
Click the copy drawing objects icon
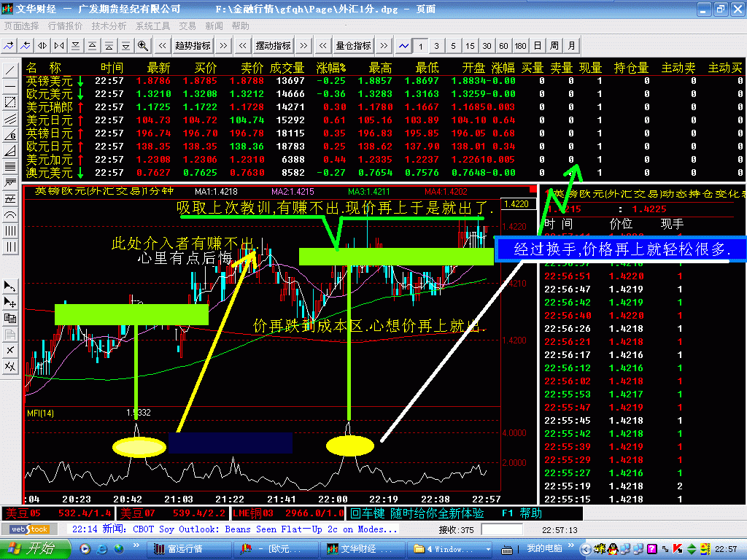tap(10, 318)
